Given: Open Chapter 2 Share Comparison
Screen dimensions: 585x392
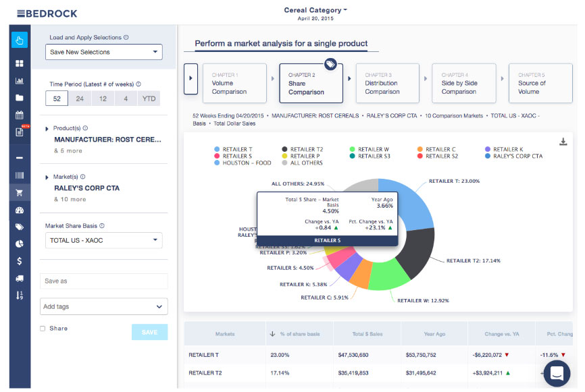Looking at the screenshot, I should point(311,83).
